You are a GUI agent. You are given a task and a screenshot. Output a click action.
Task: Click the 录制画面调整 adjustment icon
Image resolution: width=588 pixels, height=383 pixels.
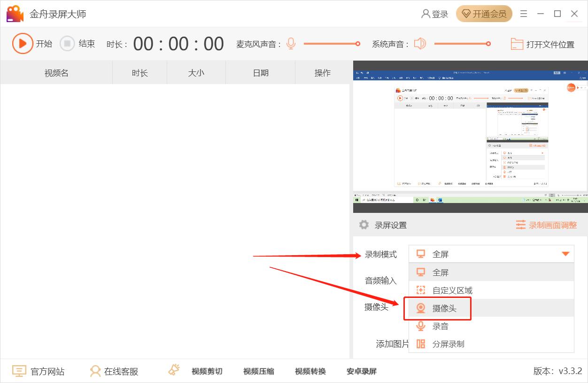pos(521,225)
